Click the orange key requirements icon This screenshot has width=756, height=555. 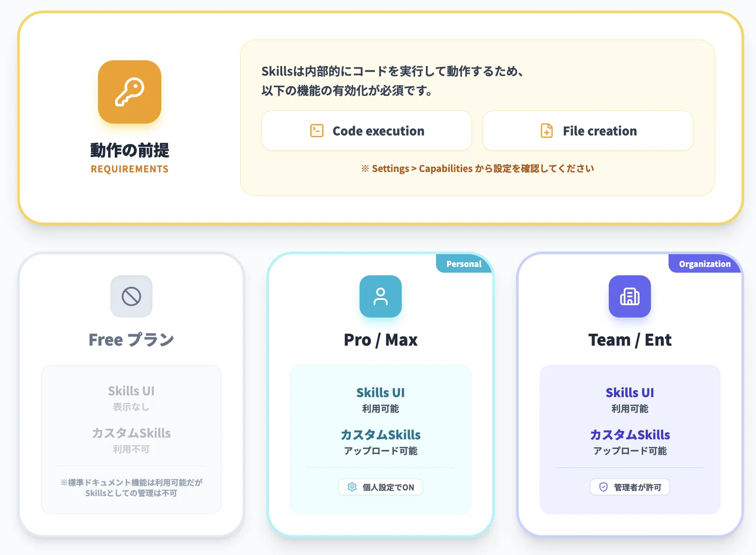tap(130, 91)
